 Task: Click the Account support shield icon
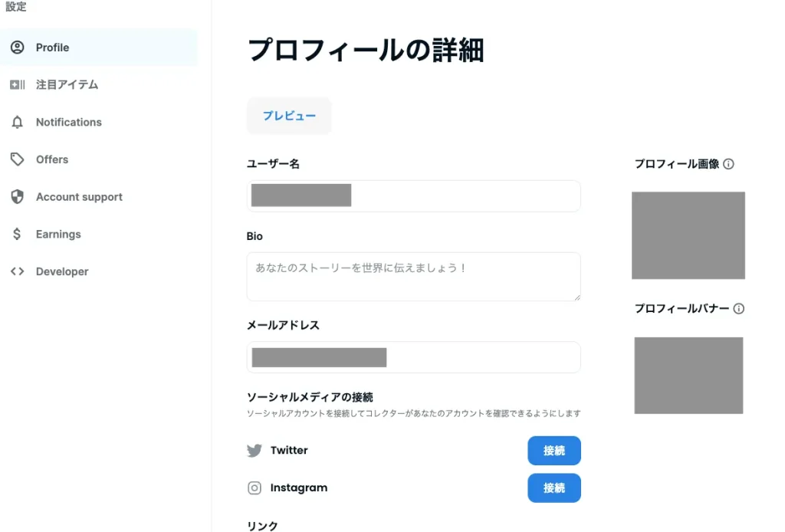(17, 197)
